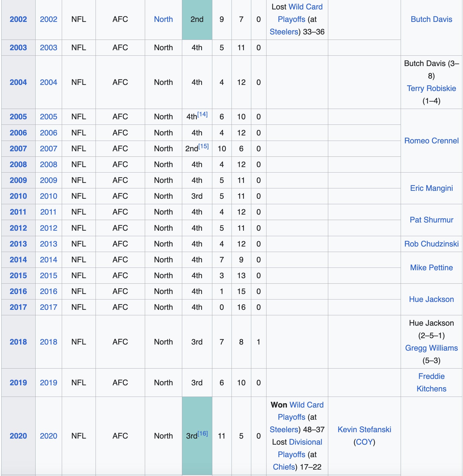463x476 pixels.
Task: Click the Hue Jackson link
Action: click(431, 299)
